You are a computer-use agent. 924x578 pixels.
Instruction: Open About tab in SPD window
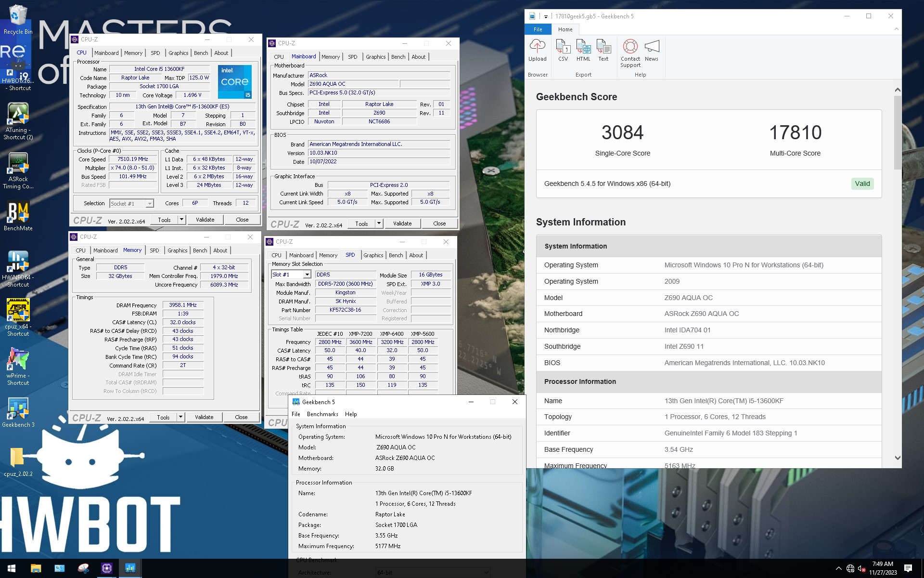pos(416,255)
